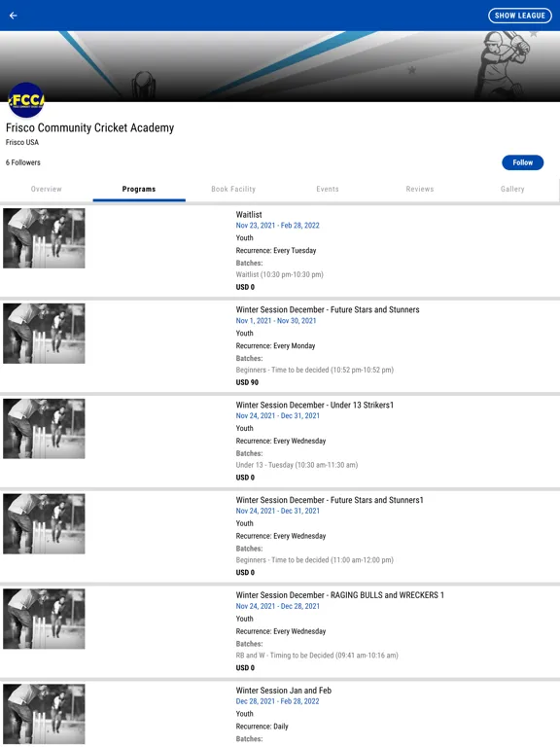Screen dimensions: 560x747
Task: Select Recurrence: Daily text
Action: 262,726
